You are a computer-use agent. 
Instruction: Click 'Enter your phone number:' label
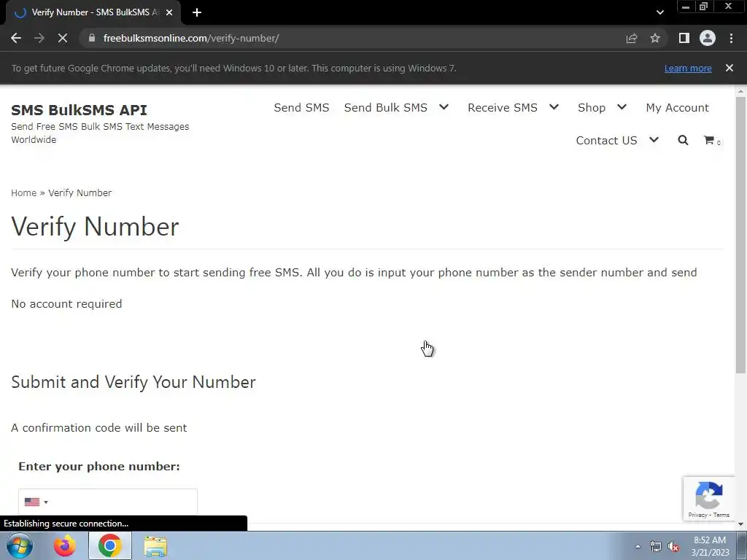tap(99, 467)
